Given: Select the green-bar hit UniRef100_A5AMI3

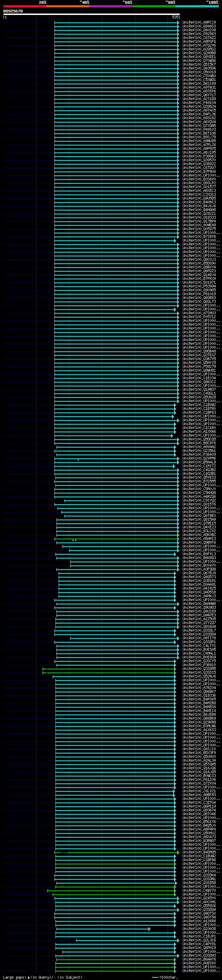Looking at the screenshot, I should (199, 539).
